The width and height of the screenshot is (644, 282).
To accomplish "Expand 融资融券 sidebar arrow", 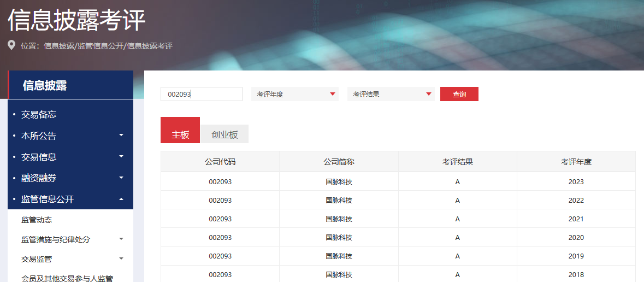I will click(121, 178).
